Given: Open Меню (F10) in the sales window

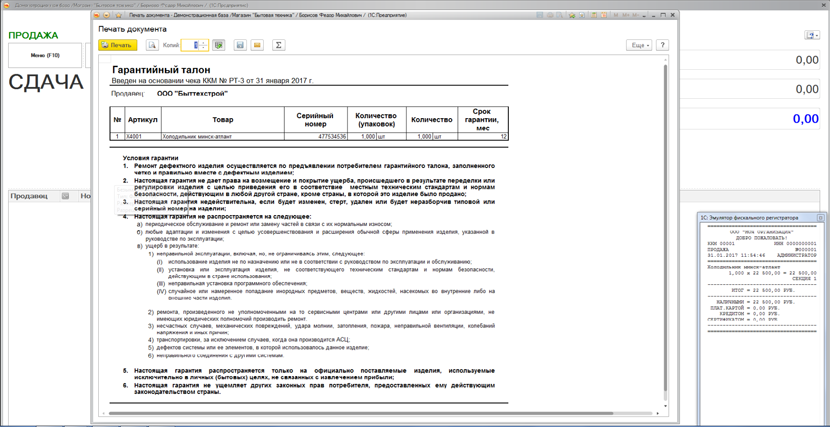Looking at the screenshot, I should point(45,55).
